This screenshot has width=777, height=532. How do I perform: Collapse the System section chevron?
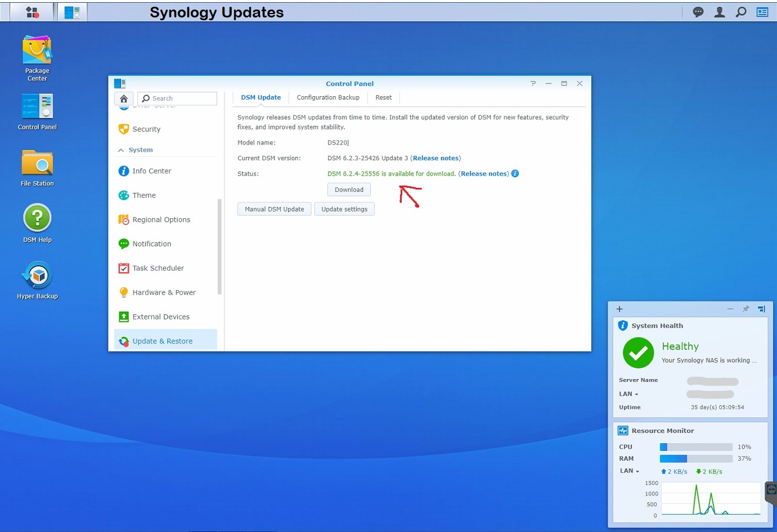point(121,150)
